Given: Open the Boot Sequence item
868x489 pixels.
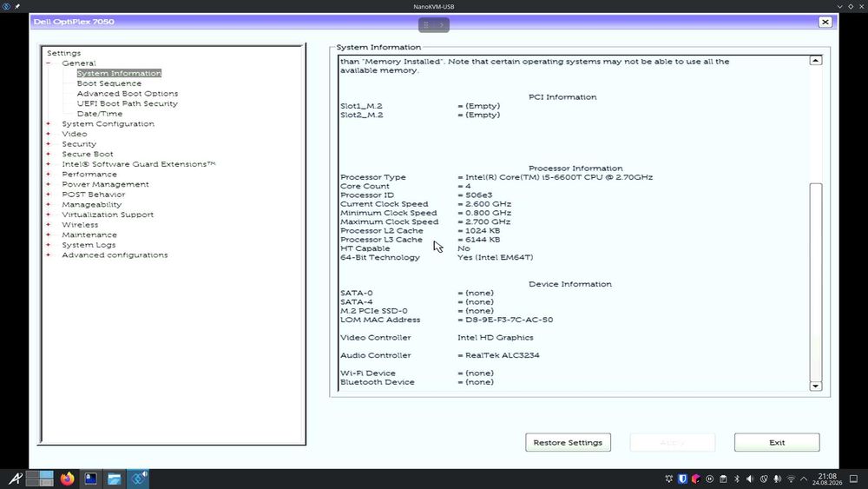Looking at the screenshot, I should point(109,83).
